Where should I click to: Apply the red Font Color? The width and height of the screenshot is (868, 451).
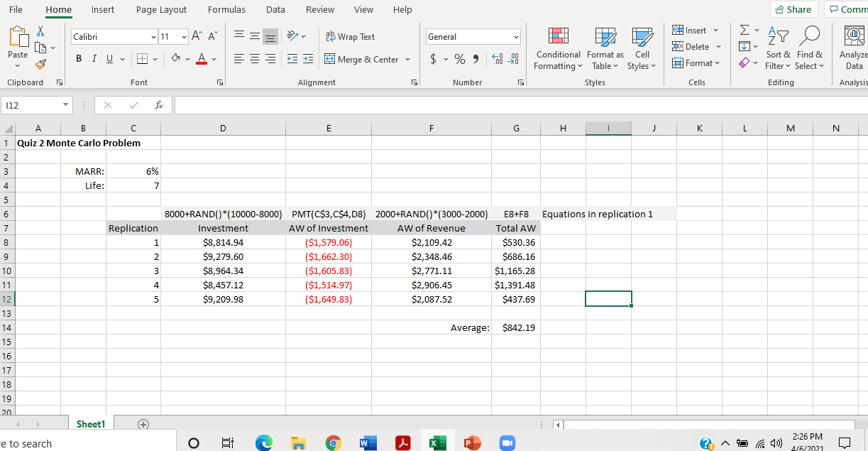tap(201, 60)
